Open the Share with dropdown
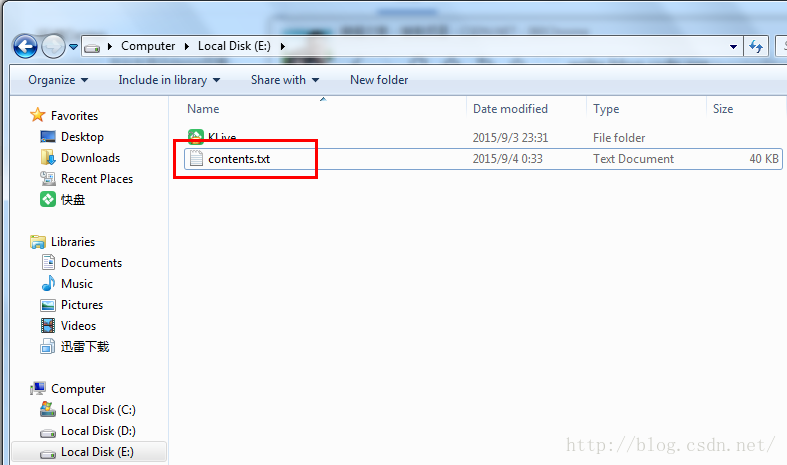Screen dimensions: 787x465 click(x=285, y=80)
